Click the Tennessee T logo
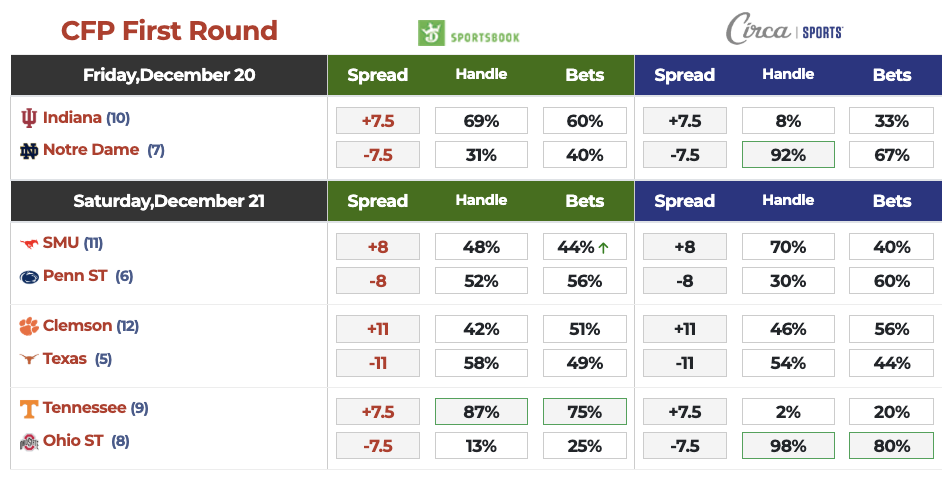The image size is (946, 482). point(29,408)
